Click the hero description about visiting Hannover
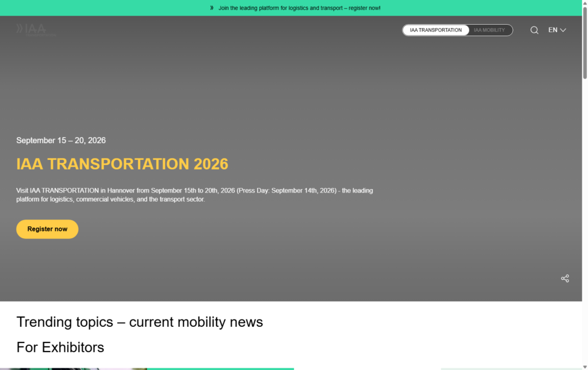This screenshot has height=370, width=588. [x=194, y=195]
